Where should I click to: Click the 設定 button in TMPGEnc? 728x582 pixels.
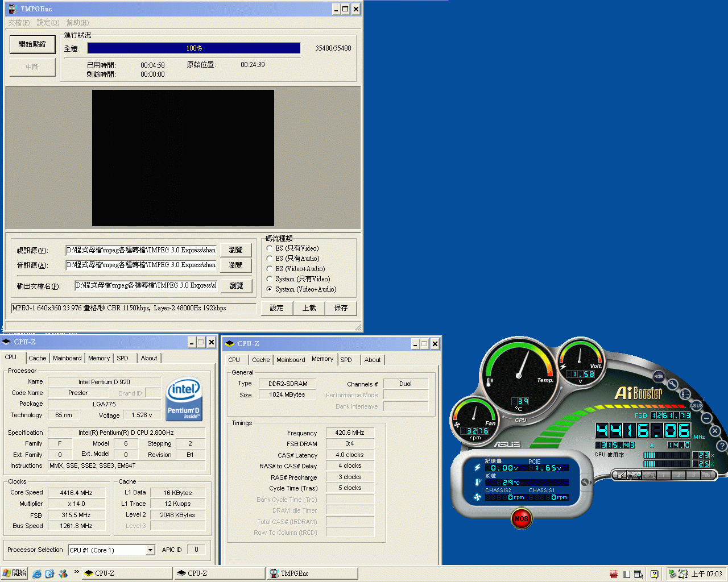point(277,308)
